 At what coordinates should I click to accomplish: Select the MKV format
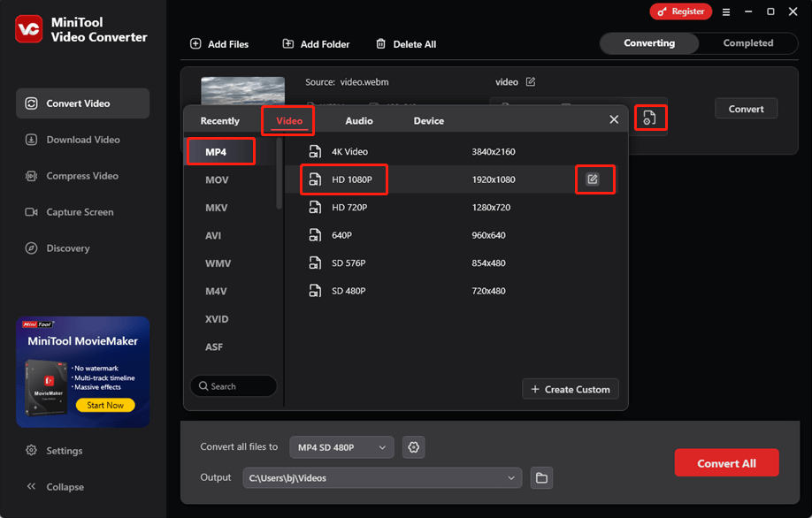click(x=217, y=208)
